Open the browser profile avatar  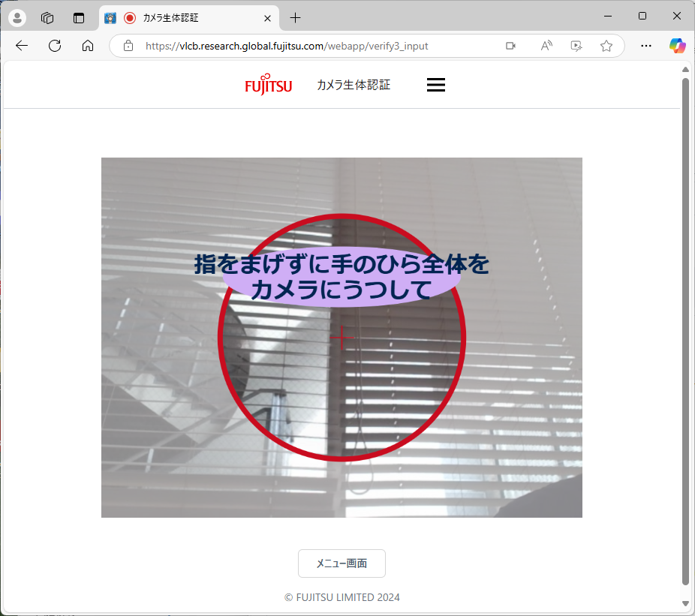click(x=17, y=18)
